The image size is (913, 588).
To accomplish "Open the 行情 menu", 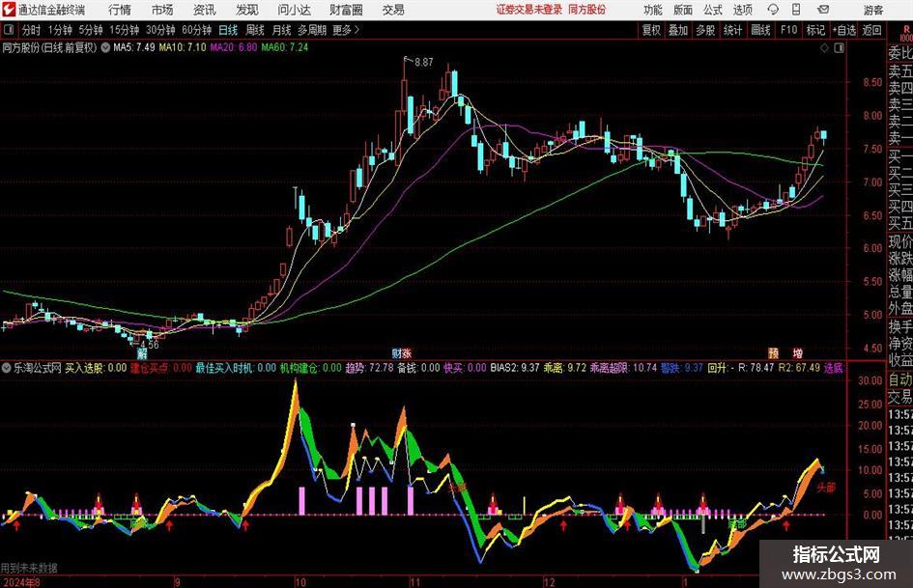I will 120,10.
